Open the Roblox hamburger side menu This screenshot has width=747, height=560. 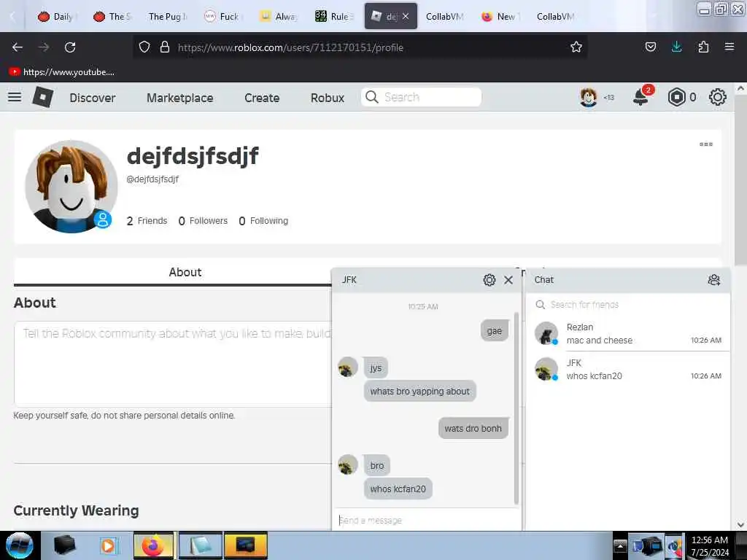pyautogui.click(x=15, y=97)
